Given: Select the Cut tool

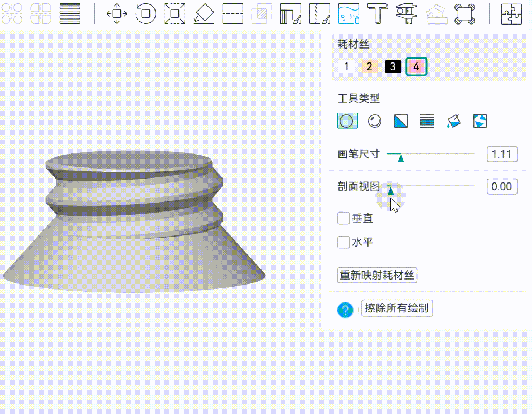Looking at the screenshot, I should 233,13.
